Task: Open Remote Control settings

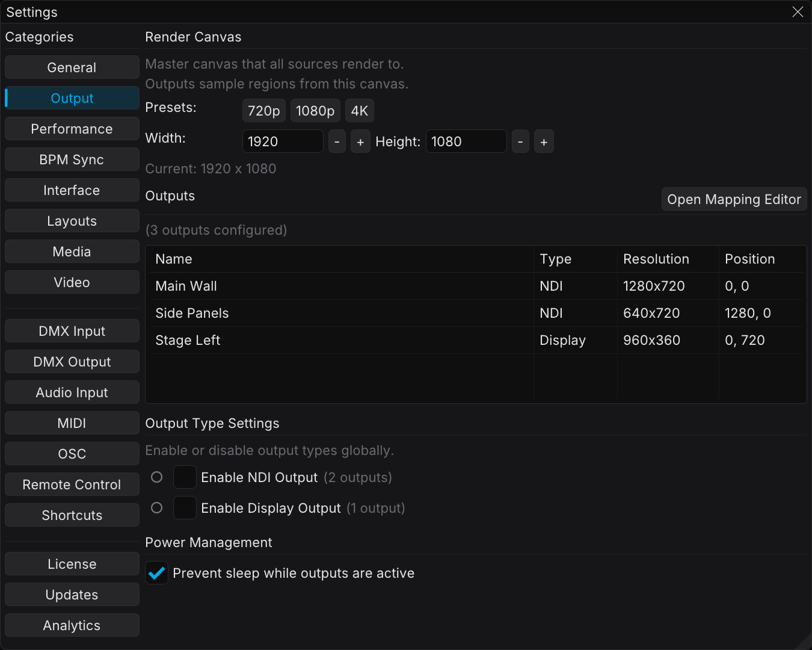Action: pyautogui.click(x=72, y=484)
